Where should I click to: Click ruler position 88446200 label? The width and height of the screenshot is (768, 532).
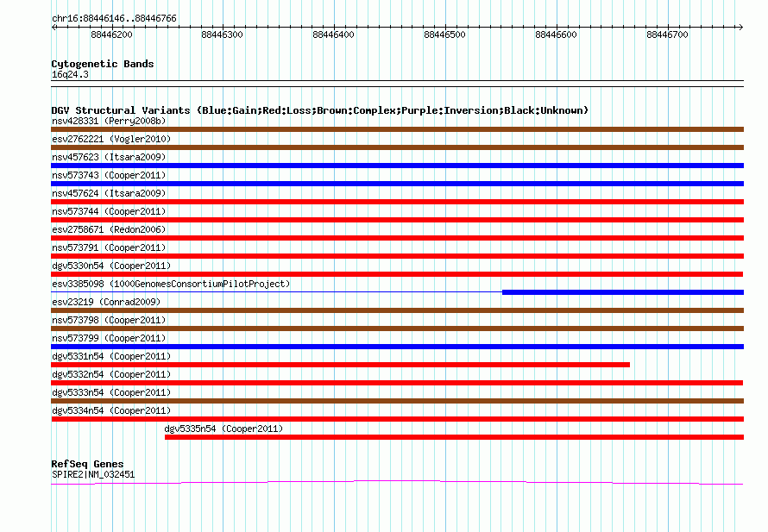111,34
